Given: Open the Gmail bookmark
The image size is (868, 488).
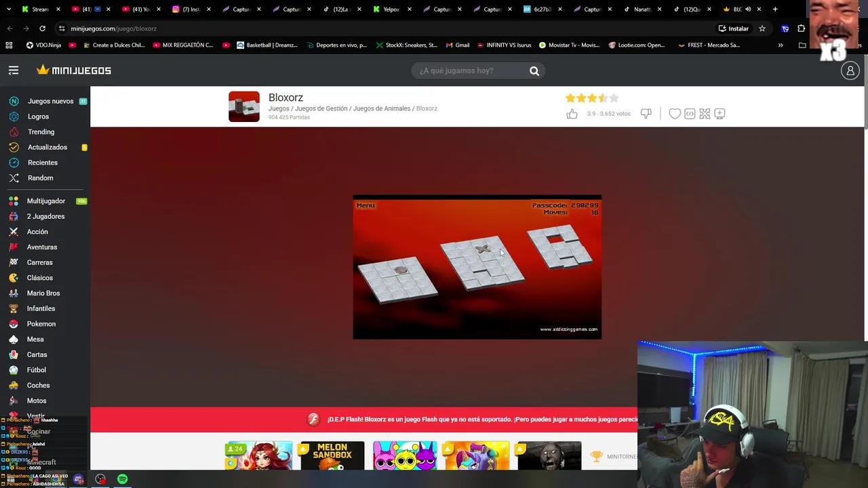Looking at the screenshot, I should [457, 45].
